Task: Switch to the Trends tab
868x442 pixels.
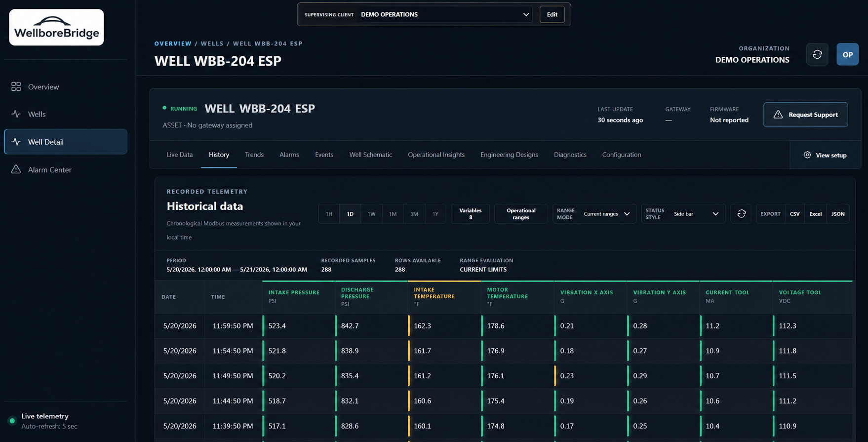Action: 254,155
